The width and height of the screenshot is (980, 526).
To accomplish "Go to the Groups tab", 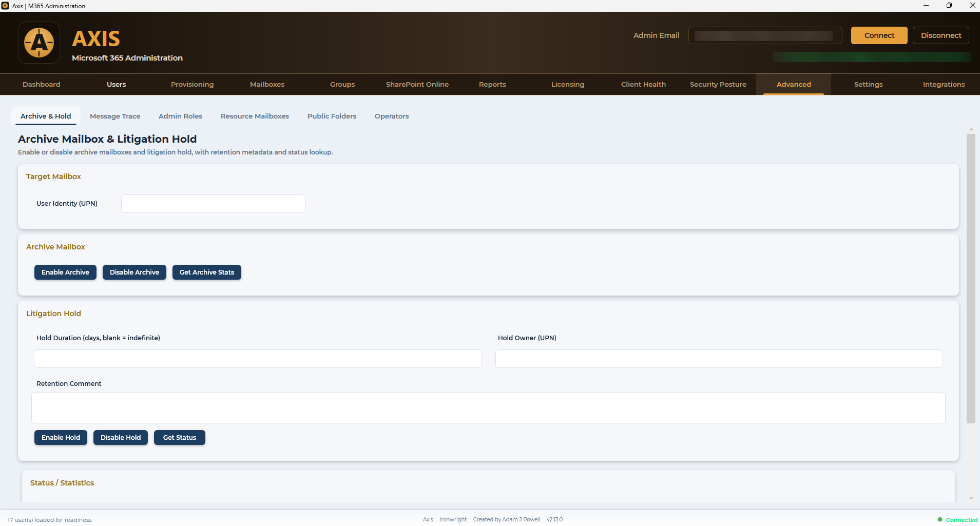I will point(342,84).
